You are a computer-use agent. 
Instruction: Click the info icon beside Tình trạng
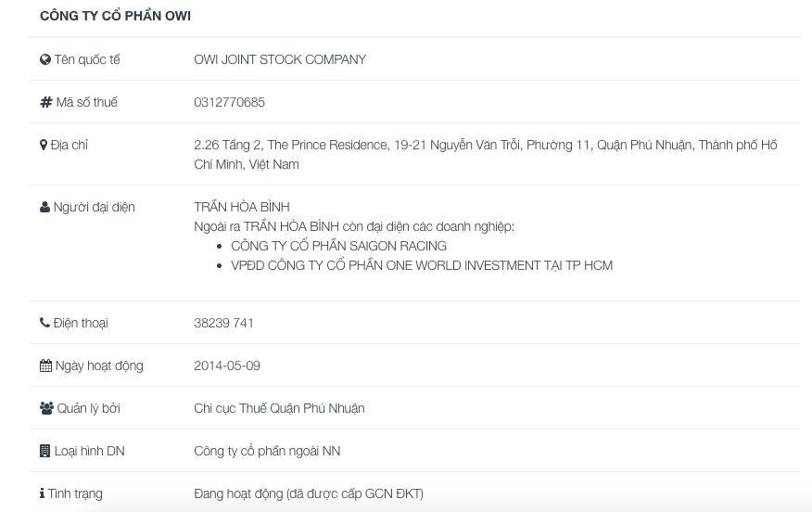[x=42, y=493]
